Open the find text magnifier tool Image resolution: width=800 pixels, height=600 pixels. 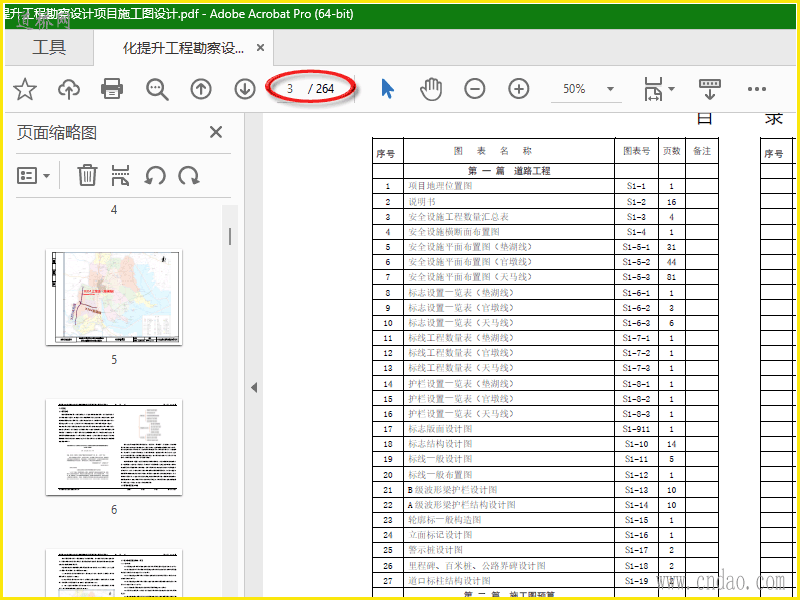(157, 89)
